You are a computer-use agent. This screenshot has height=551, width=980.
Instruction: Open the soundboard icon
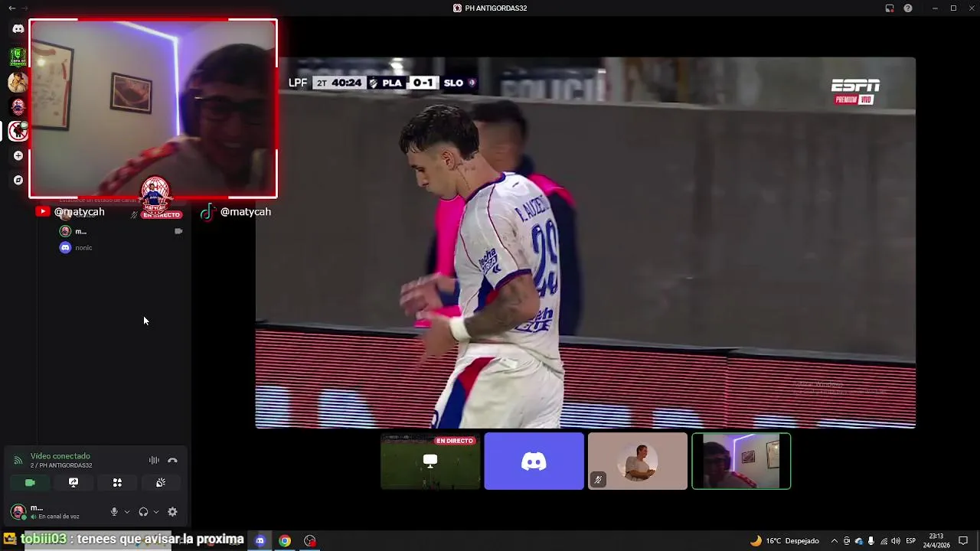161,483
